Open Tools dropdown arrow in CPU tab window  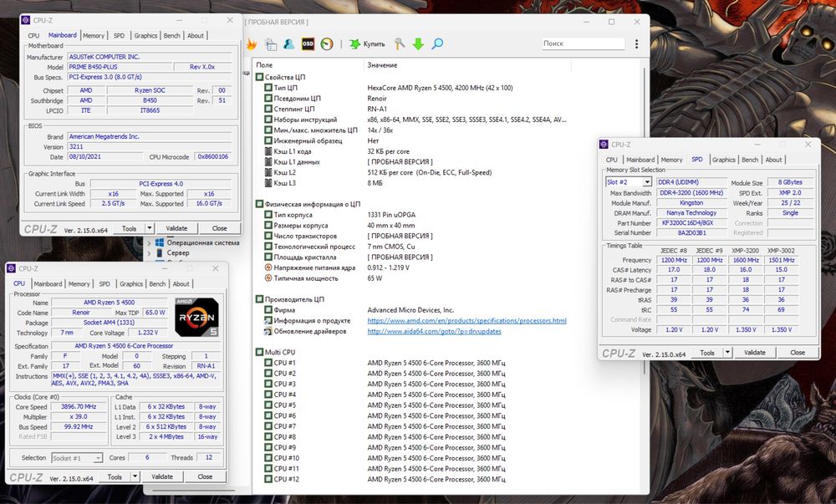[135, 476]
